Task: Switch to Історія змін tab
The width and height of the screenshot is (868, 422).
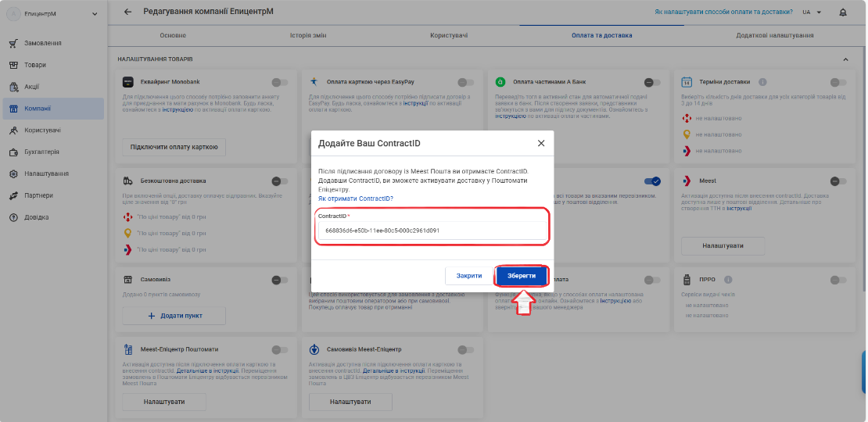Action: click(x=308, y=35)
